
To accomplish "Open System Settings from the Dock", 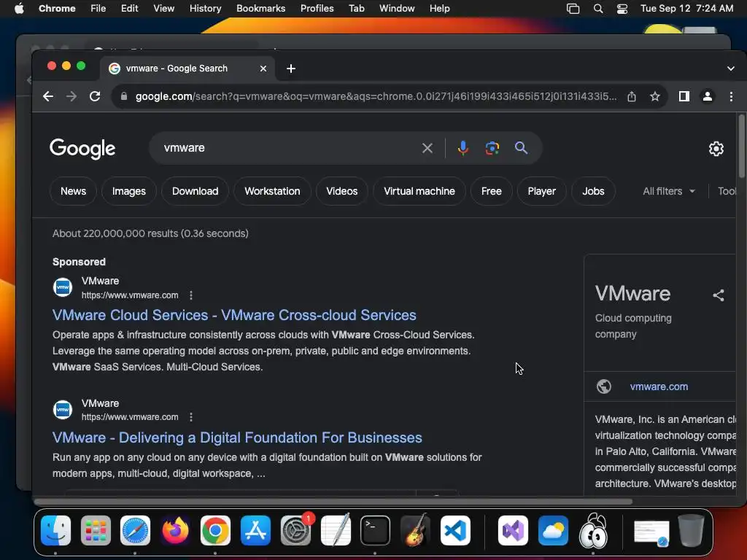I will click(295, 531).
